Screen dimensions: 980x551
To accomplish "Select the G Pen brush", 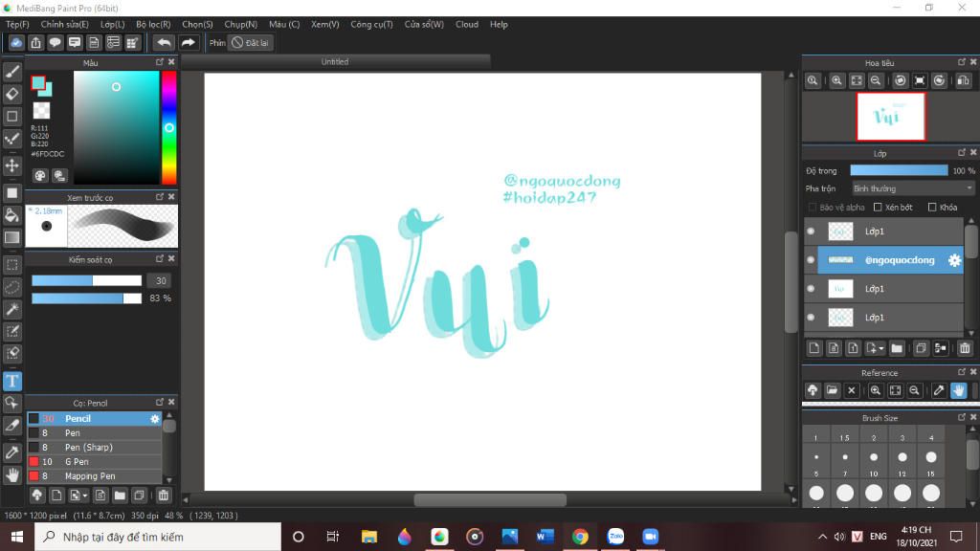I will [95, 462].
